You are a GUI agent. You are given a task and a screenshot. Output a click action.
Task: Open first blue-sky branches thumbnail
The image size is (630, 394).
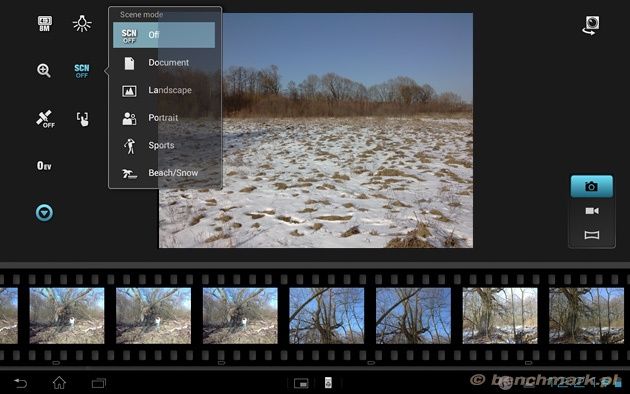pyautogui.click(x=327, y=315)
